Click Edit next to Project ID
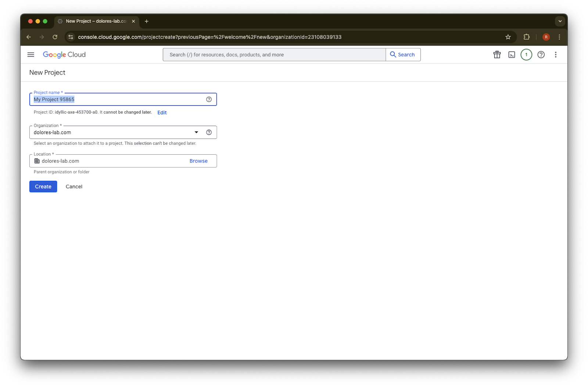Image resolution: width=588 pixels, height=387 pixels. pyautogui.click(x=162, y=112)
